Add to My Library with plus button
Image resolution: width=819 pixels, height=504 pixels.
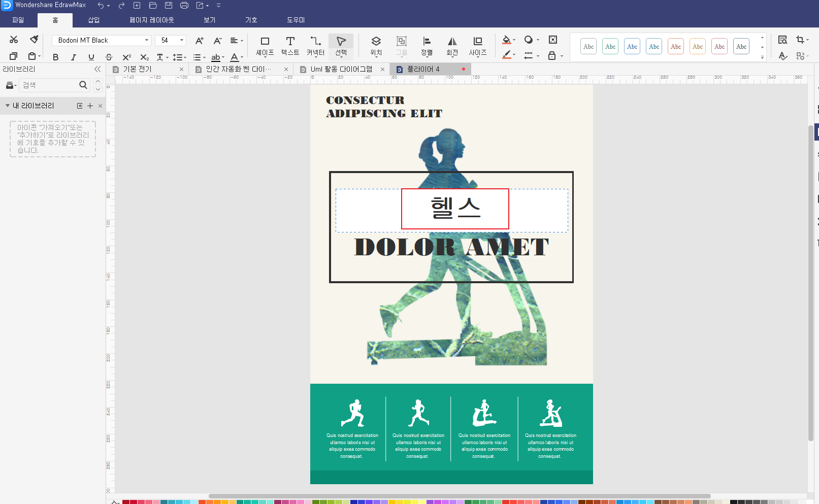tap(90, 106)
